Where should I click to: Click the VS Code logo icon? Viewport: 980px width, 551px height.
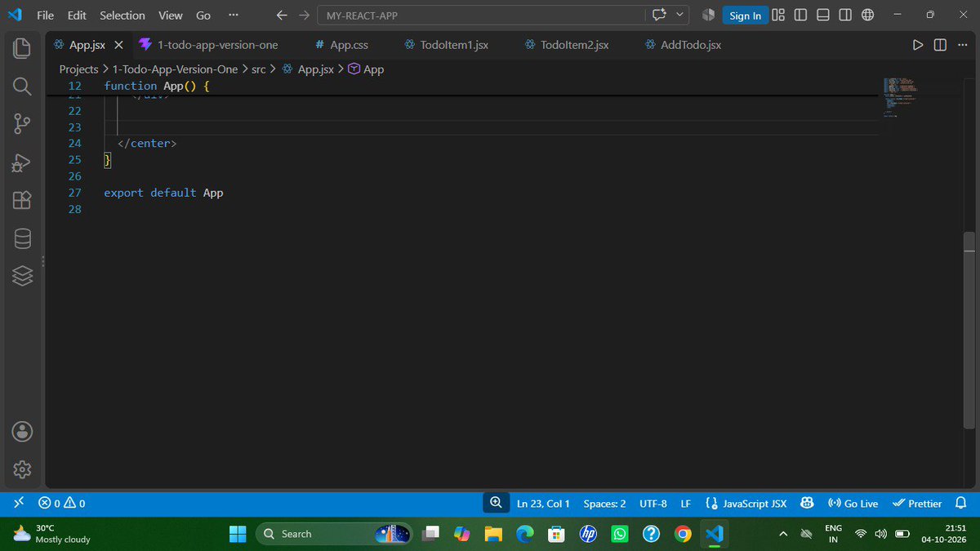point(15,15)
